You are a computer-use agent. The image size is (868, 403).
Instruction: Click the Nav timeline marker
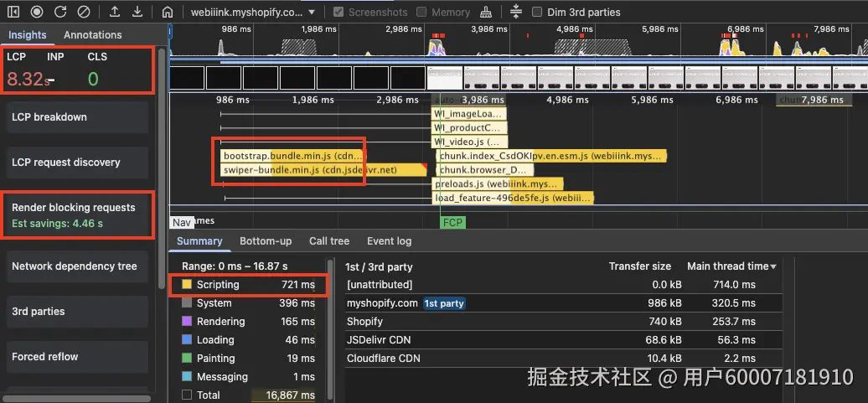(x=181, y=223)
